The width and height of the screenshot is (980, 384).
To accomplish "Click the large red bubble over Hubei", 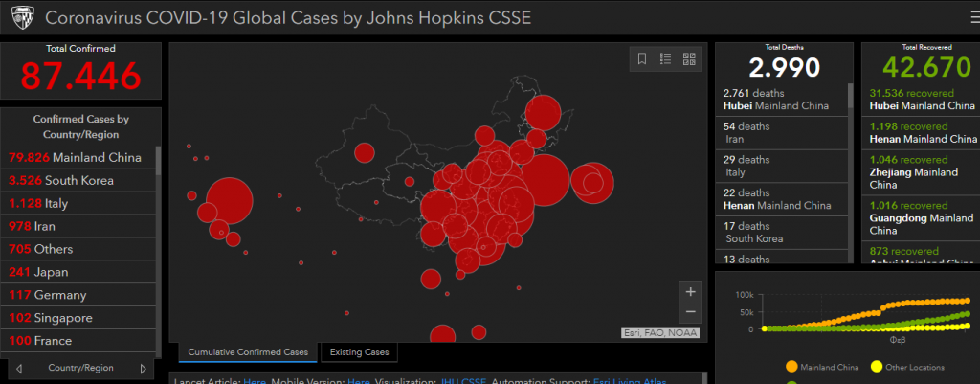I will (x=544, y=180).
